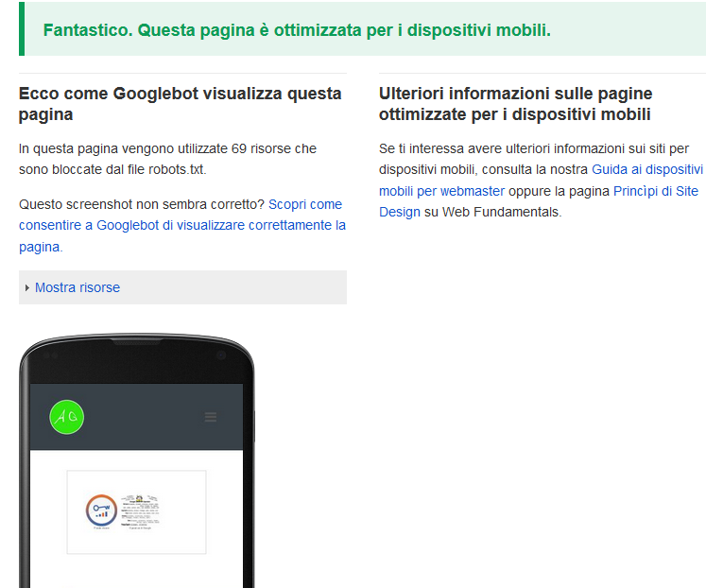Click the green AG logo in phone preview
Image resolution: width=706 pixels, height=588 pixels.
(67, 417)
